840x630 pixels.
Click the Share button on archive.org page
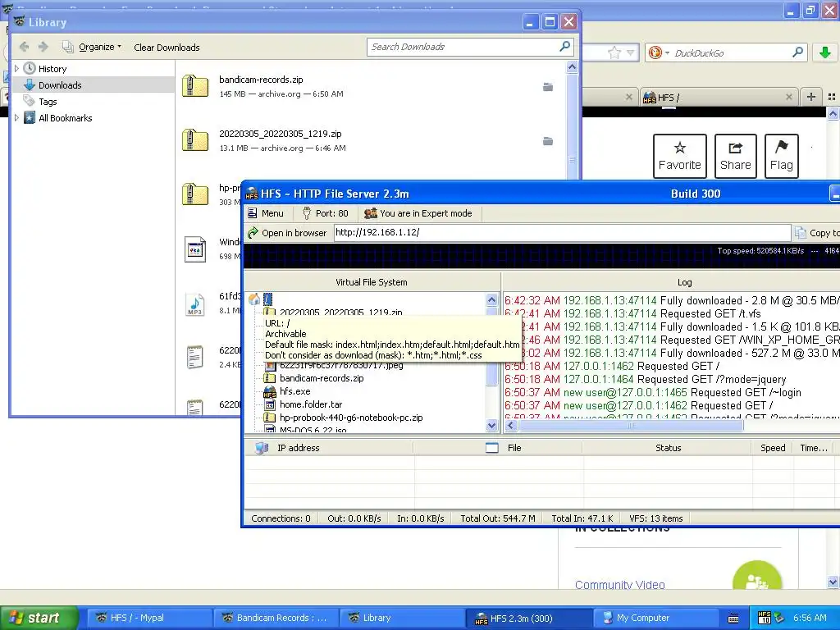(735, 156)
